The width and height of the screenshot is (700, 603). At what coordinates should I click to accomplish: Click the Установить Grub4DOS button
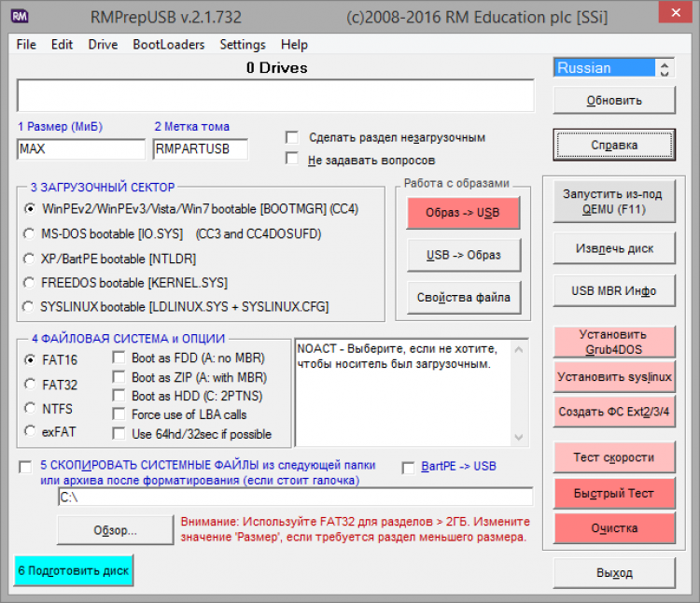click(614, 342)
